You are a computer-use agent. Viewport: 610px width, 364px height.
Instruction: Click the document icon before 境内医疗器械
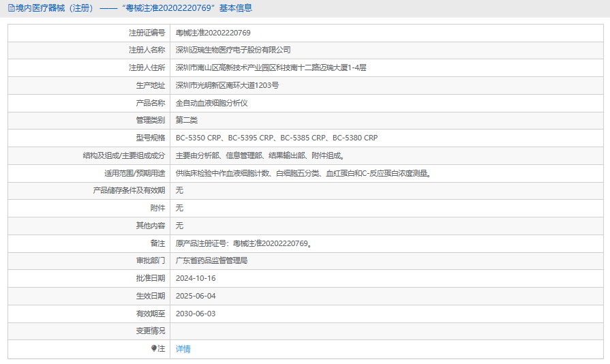(x=12, y=7)
